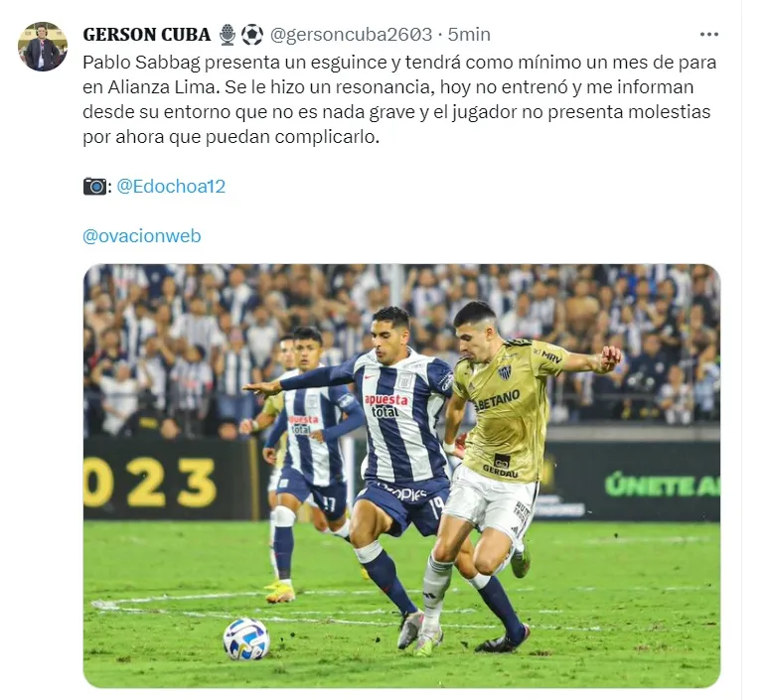The height and width of the screenshot is (700, 771).
Task: Visit the @Edochoa12 mention
Action: pyautogui.click(x=171, y=187)
